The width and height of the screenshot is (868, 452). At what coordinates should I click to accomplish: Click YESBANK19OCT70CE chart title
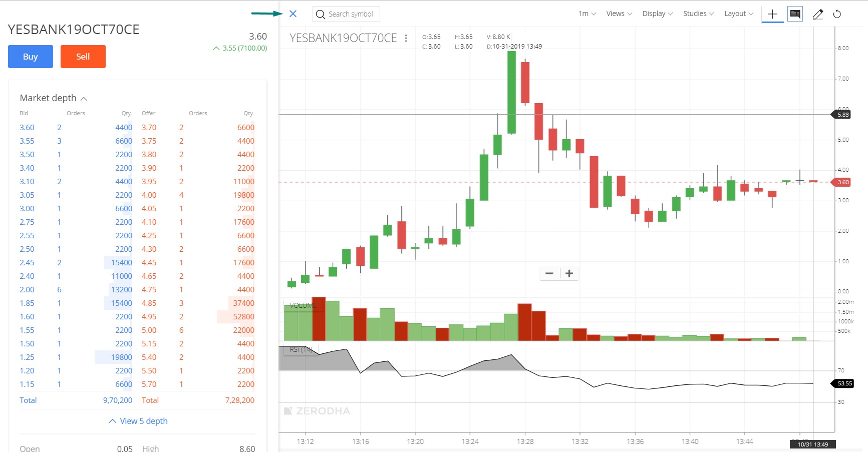click(343, 38)
